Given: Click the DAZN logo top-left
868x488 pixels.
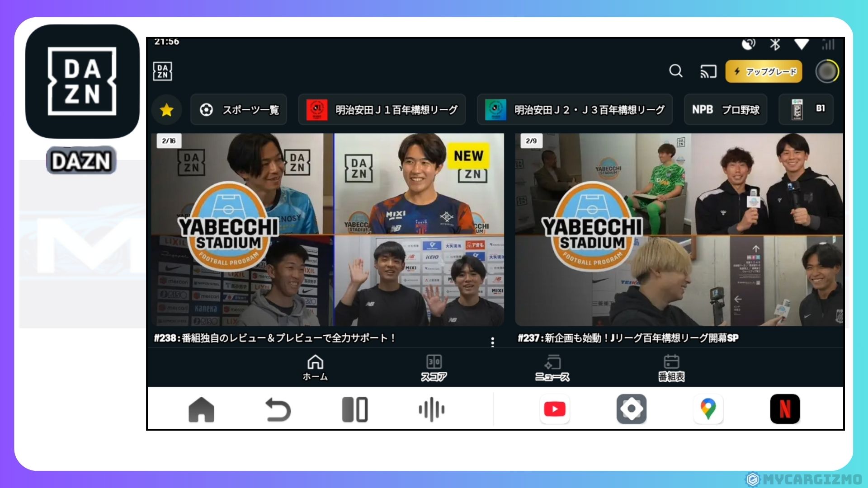Looking at the screenshot, I should tap(162, 71).
